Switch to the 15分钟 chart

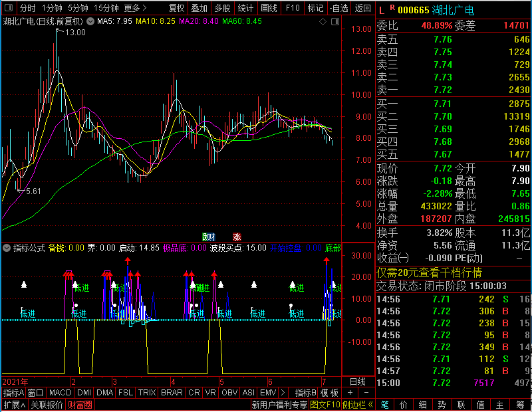106,8
